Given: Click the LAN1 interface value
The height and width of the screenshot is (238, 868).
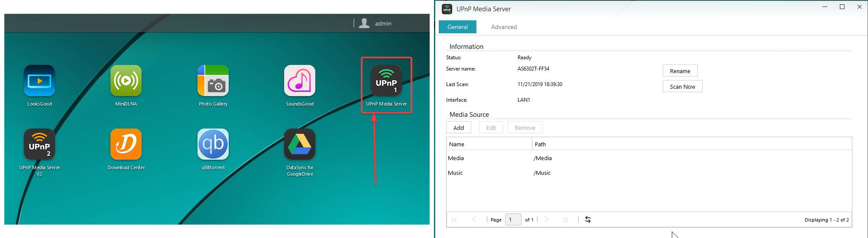Looking at the screenshot, I should coord(524,100).
